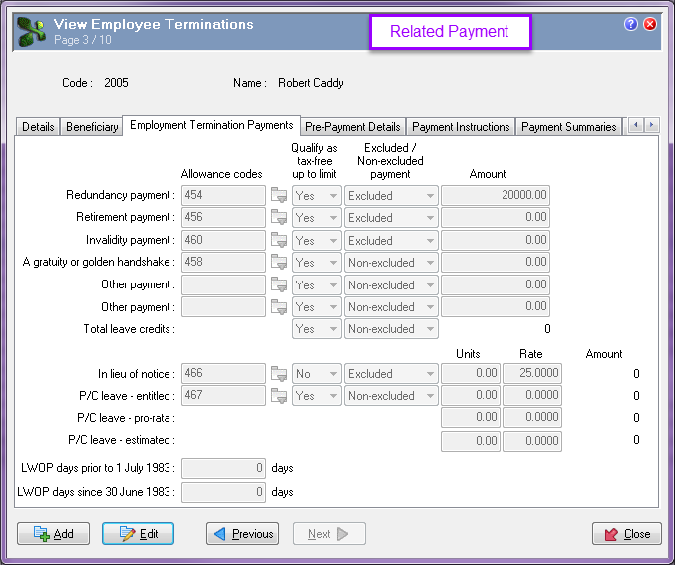Open In lieu of notice tax-free No dropdown
The width and height of the screenshot is (675, 565).
(316, 374)
